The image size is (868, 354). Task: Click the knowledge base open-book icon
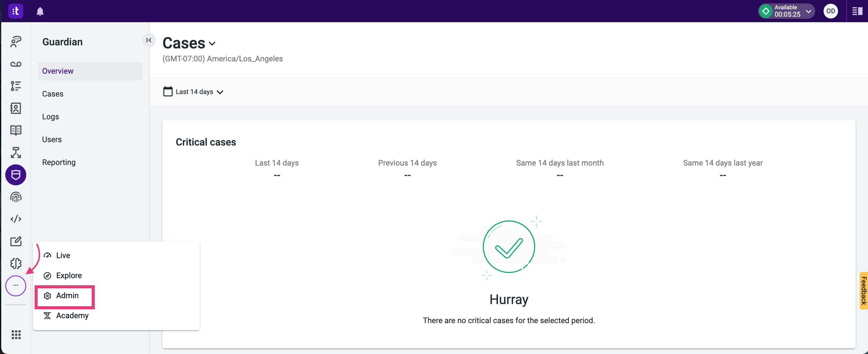(16, 130)
